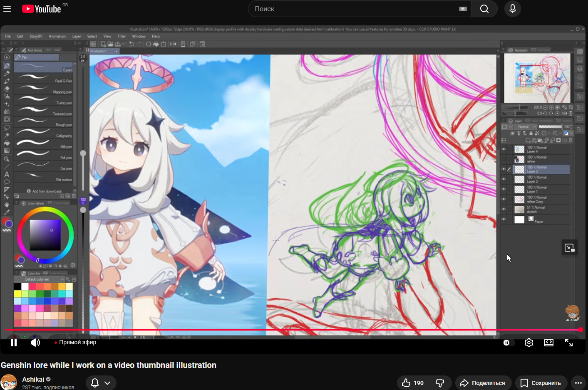This screenshot has height=390, width=588.
Task: Select the Calligraphy pen brush preset
Action: [x=44, y=133]
